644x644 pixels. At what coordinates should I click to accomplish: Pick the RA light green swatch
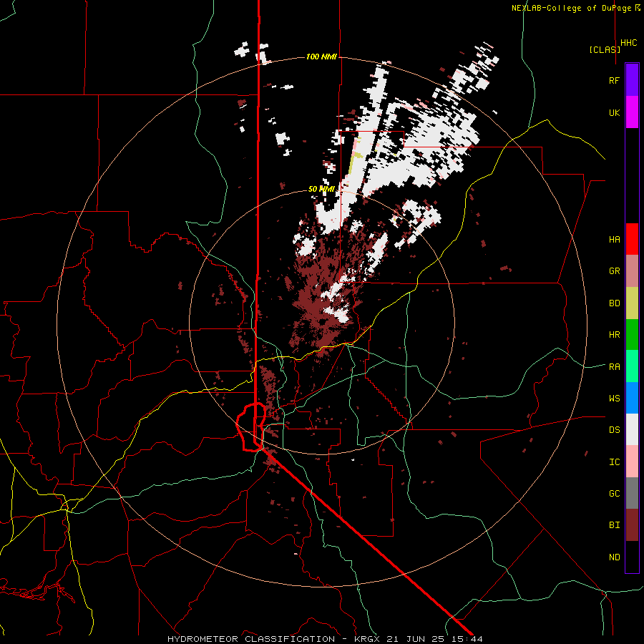[632, 366]
